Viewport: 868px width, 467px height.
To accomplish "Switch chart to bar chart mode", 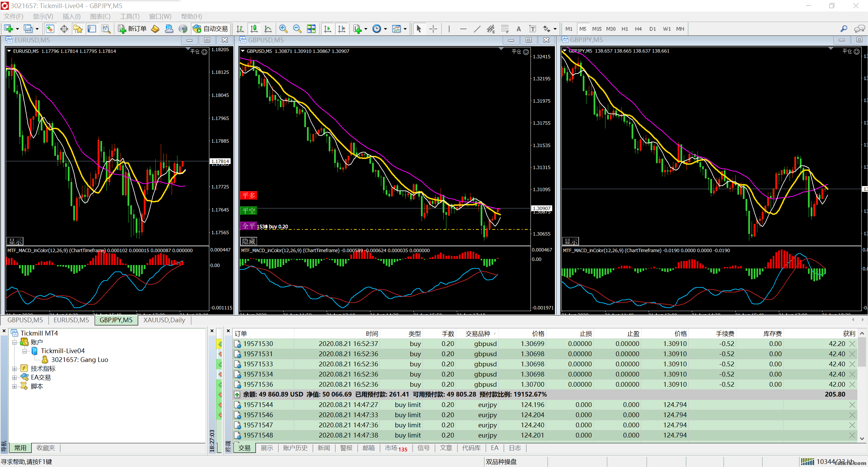I will pos(240,29).
